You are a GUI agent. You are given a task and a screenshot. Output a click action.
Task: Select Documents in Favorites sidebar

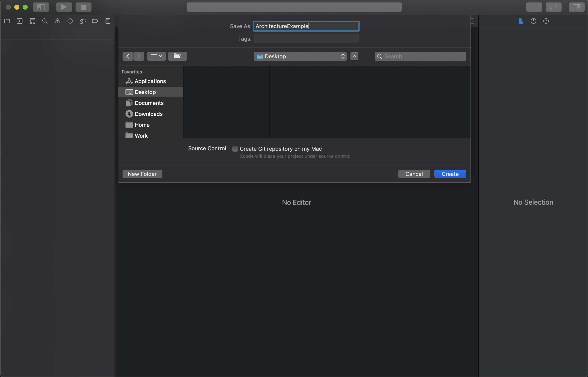click(149, 103)
